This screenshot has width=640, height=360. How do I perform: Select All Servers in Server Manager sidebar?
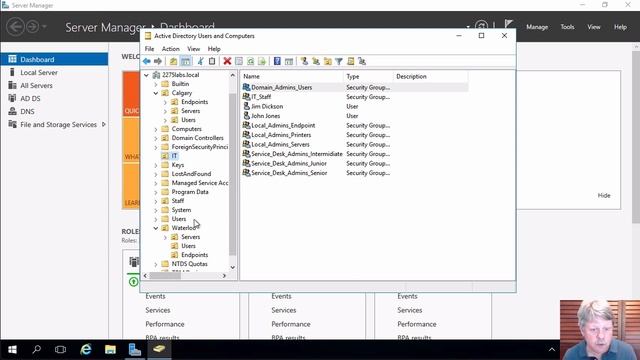click(36, 86)
